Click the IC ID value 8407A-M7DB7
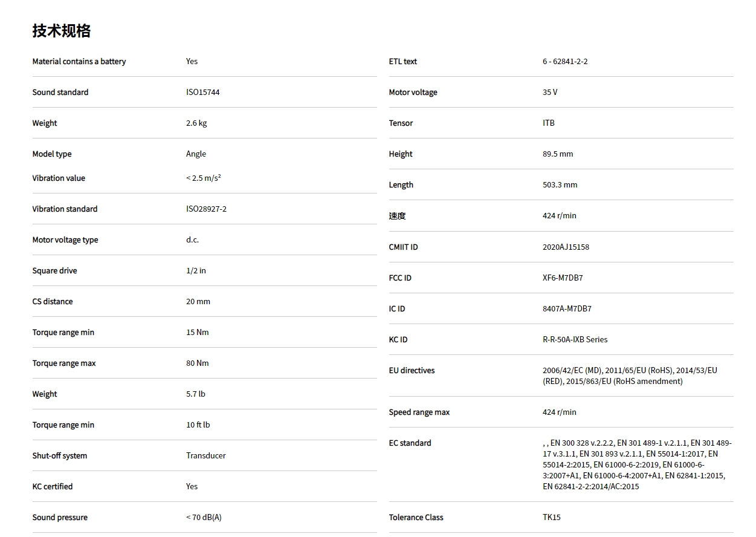 (x=567, y=309)
